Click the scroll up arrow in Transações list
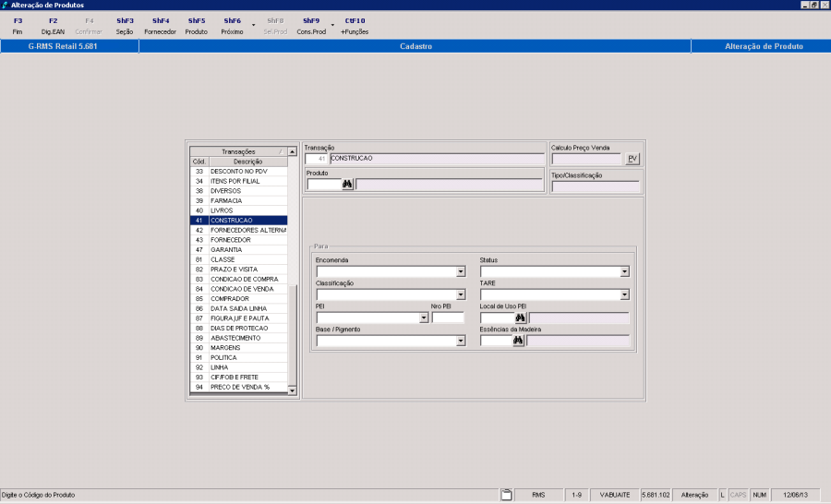The width and height of the screenshot is (831, 504). pos(292,151)
